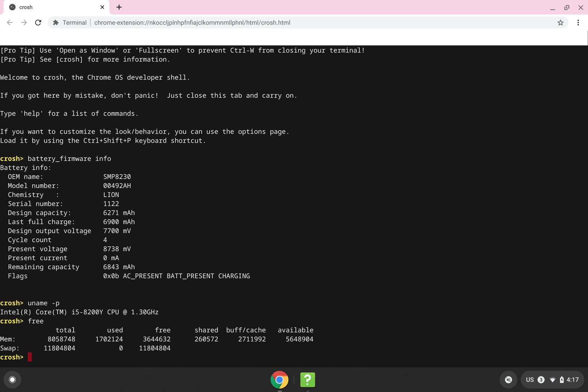Click the extension puzzle icon in address bar
This screenshot has width=588, height=392.
(x=55, y=23)
